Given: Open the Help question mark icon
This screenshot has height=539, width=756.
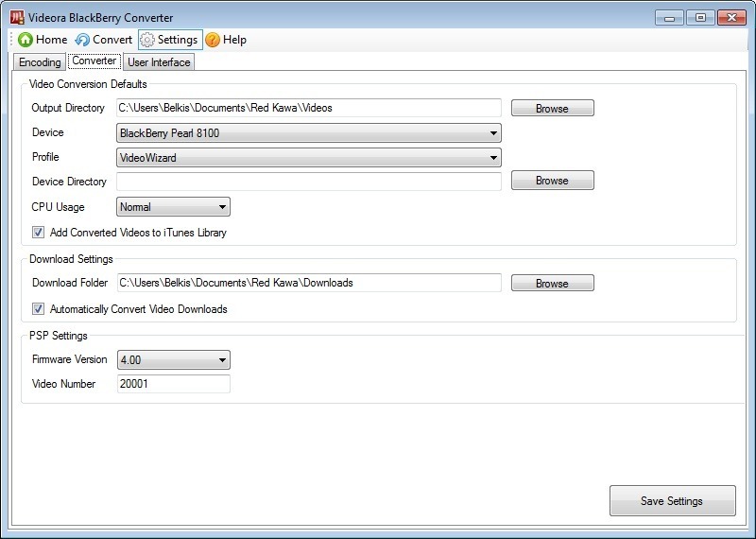Looking at the screenshot, I should [x=213, y=40].
